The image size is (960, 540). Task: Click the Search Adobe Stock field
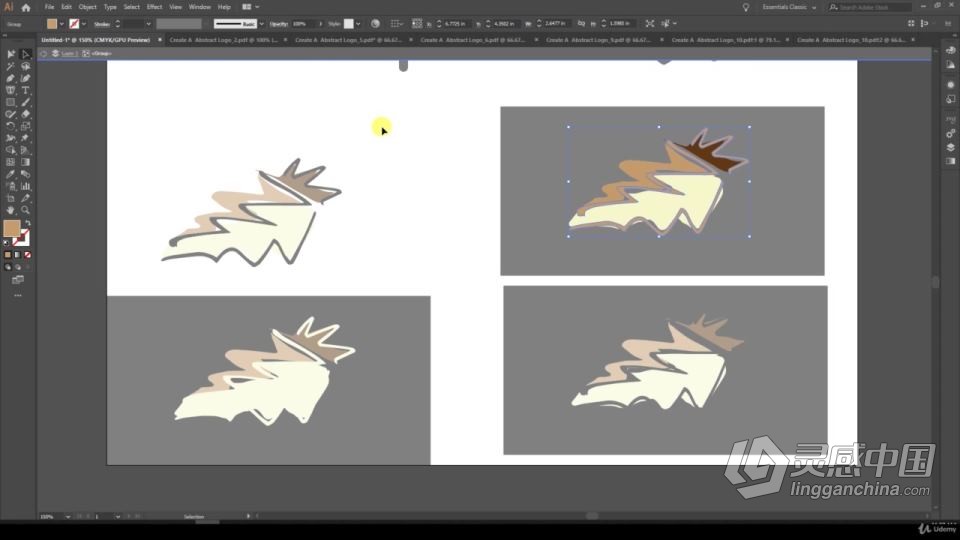click(x=870, y=7)
